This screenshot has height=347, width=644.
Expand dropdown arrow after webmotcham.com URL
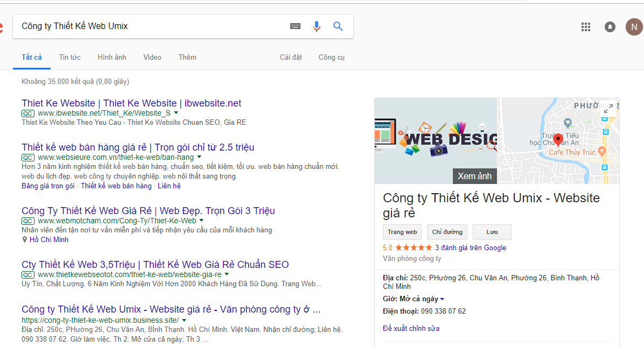[202, 220]
